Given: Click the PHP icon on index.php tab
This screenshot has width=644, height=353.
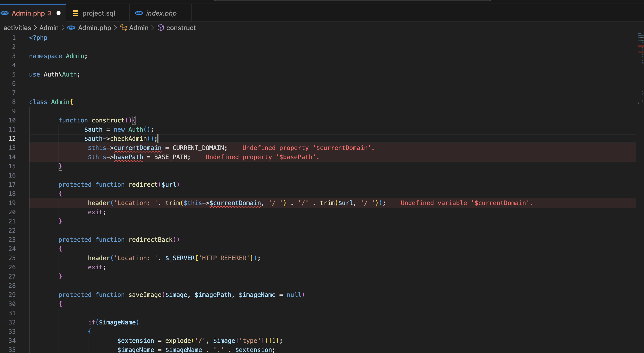Looking at the screenshot, I should (x=139, y=13).
